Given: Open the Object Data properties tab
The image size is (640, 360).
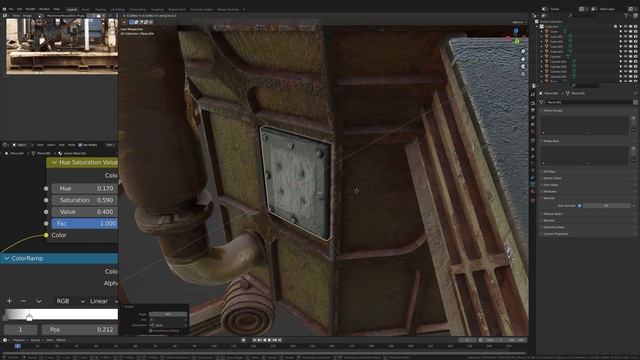Looking at the screenshot, I should point(533,184).
